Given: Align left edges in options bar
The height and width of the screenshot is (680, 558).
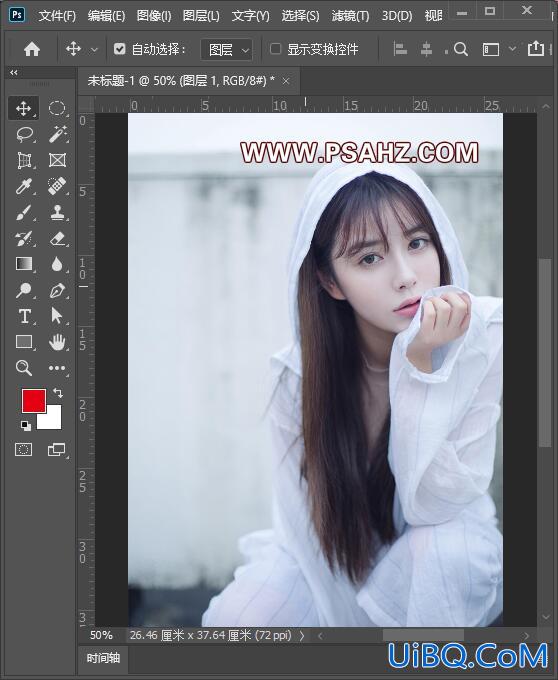Looking at the screenshot, I should [x=400, y=49].
